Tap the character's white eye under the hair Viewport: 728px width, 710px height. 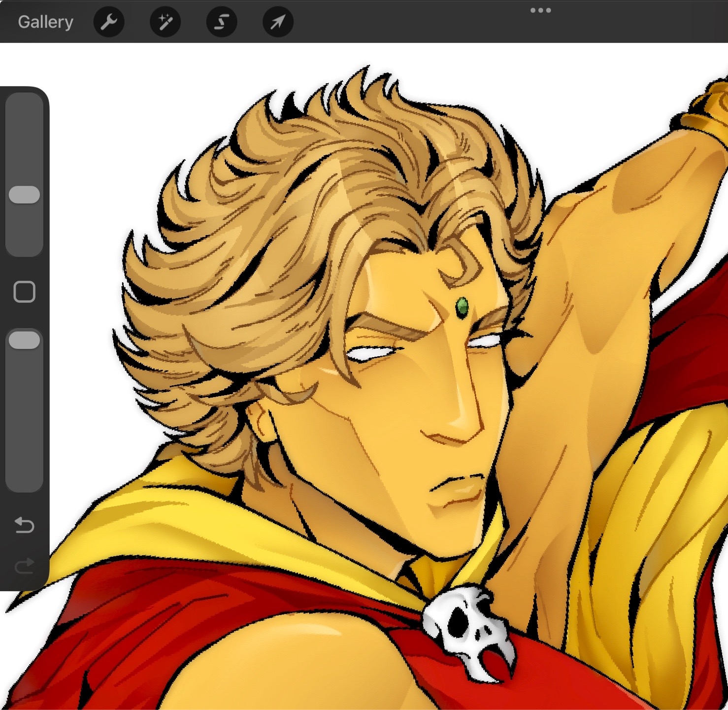click(x=370, y=353)
